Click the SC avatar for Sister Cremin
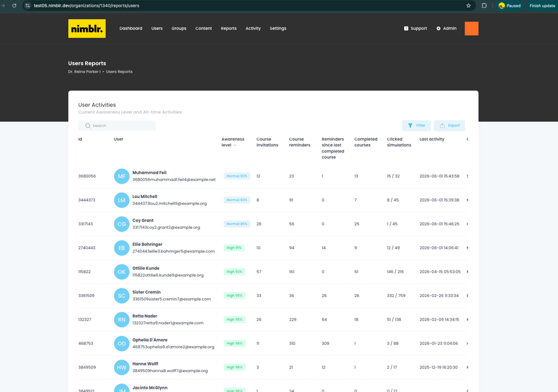Image resolution: width=558 pixels, height=392 pixels. (122, 295)
